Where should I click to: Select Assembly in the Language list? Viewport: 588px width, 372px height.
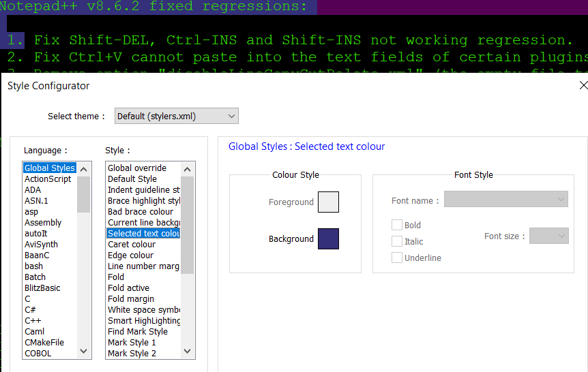[43, 222]
